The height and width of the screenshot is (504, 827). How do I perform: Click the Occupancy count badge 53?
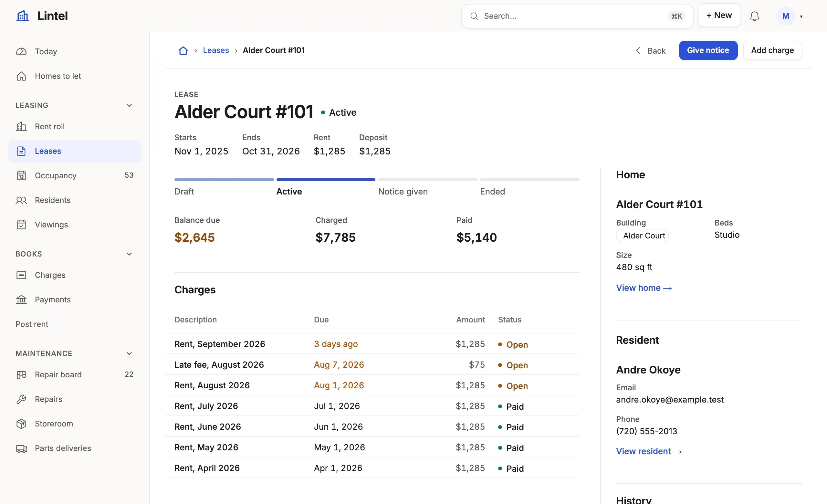(129, 175)
